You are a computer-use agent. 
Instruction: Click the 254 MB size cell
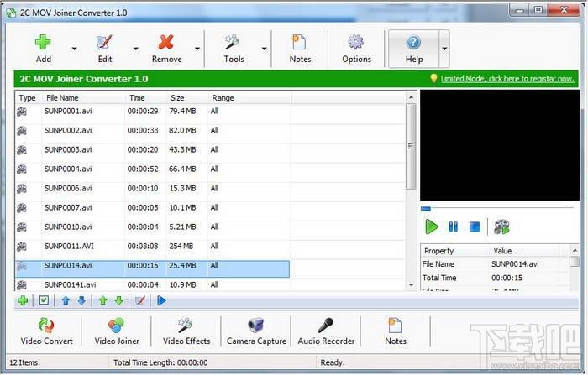(181, 246)
